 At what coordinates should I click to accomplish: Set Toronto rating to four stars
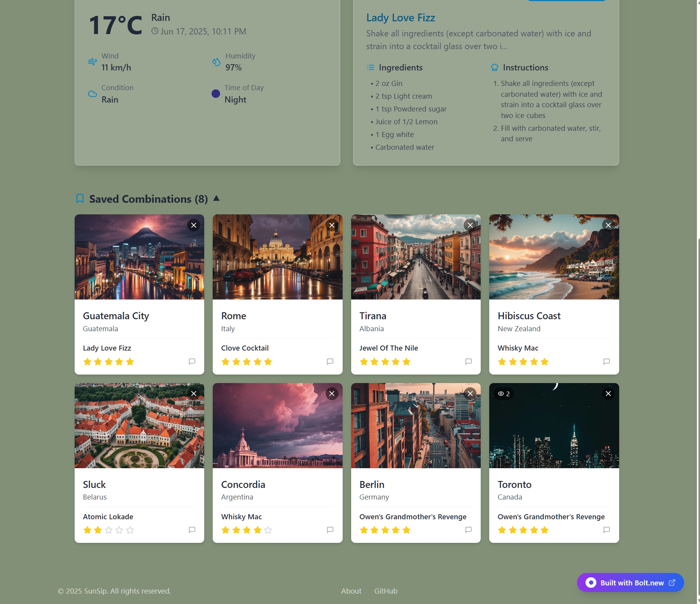[534, 530]
